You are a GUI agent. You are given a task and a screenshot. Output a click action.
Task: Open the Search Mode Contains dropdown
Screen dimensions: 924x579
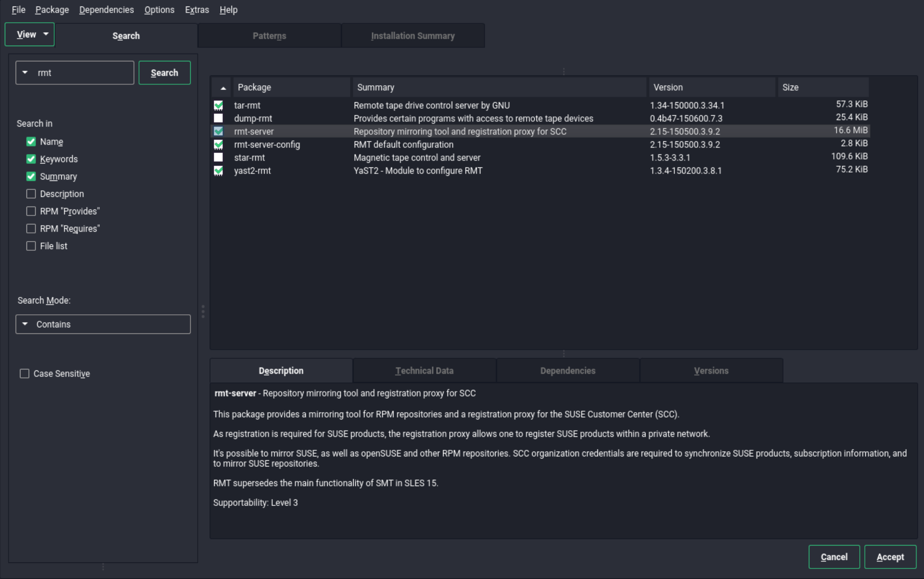(103, 324)
